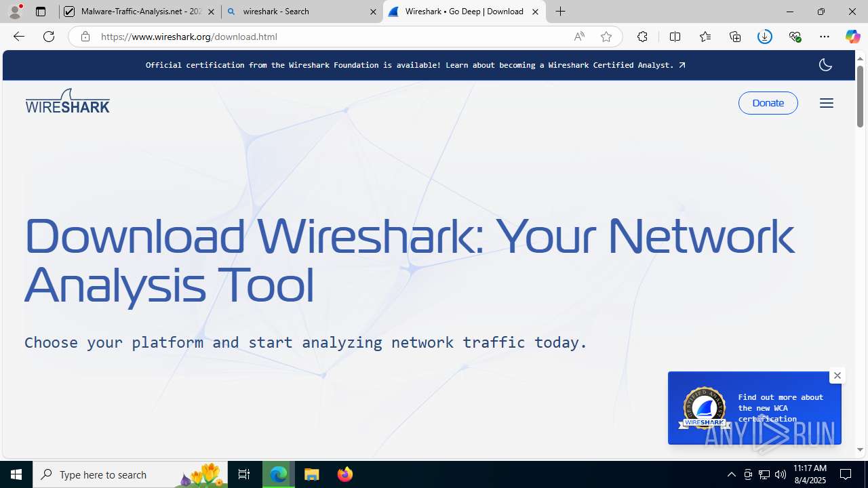Image resolution: width=868 pixels, height=488 pixels.
Task: Open the hamburger navigation menu
Action: [x=827, y=103]
